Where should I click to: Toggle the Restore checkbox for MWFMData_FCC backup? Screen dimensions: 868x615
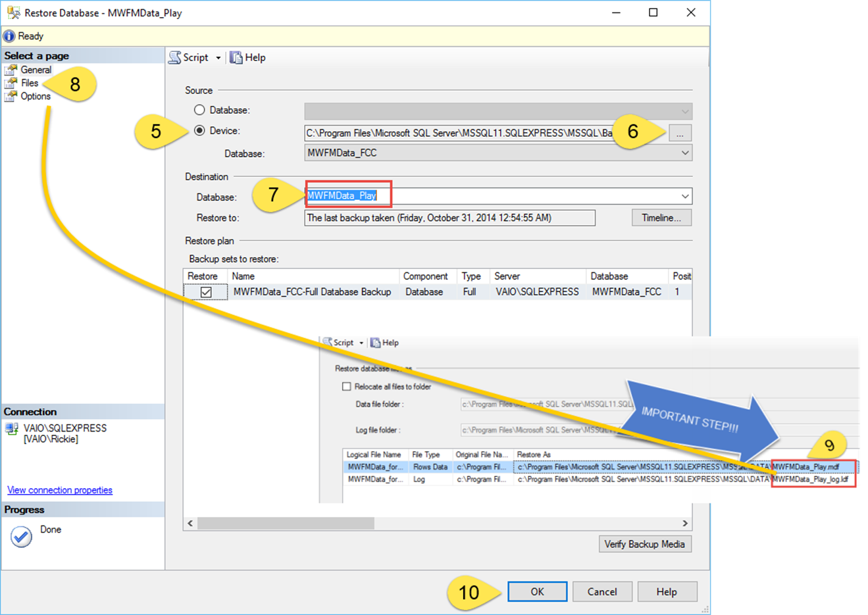point(206,292)
